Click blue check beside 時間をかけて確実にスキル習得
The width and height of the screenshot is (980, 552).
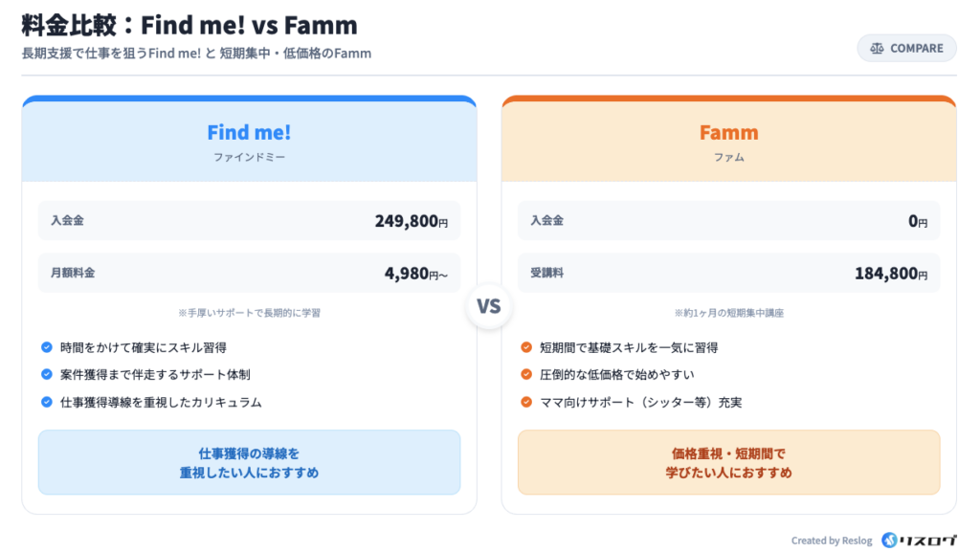pos(47,347)
